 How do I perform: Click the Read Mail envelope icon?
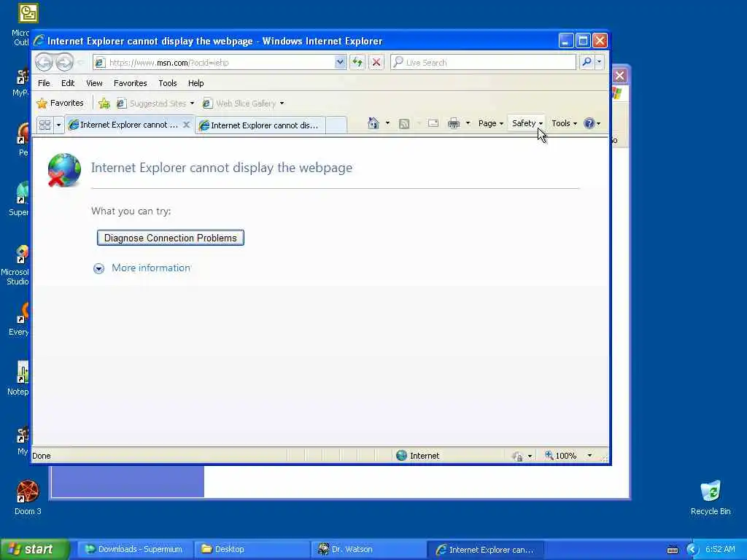click(x=433, y=123)
